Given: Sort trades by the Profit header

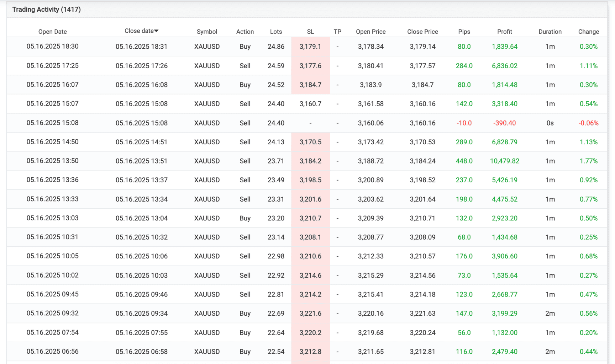Looking at the screenshot, I should tap(504, 32).
